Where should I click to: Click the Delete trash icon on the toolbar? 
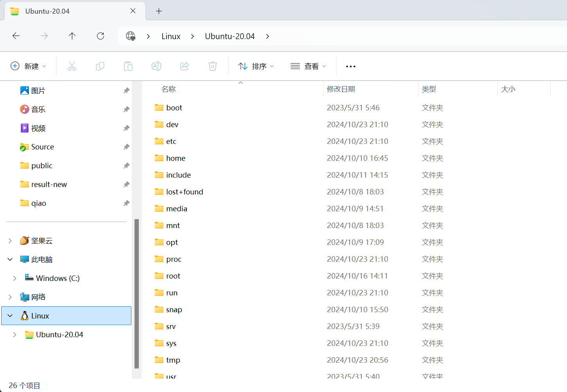pos(213,66)
